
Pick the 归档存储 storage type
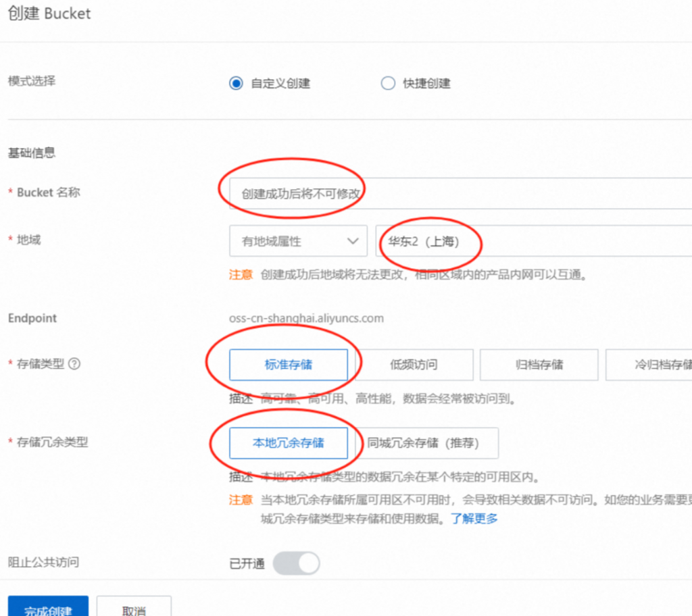click(539, 365)
